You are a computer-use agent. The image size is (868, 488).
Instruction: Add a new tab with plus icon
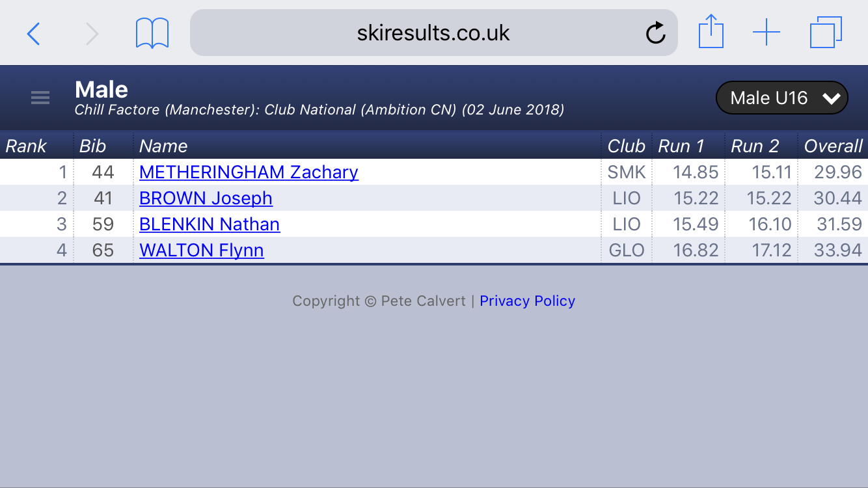tap(766, 33)
